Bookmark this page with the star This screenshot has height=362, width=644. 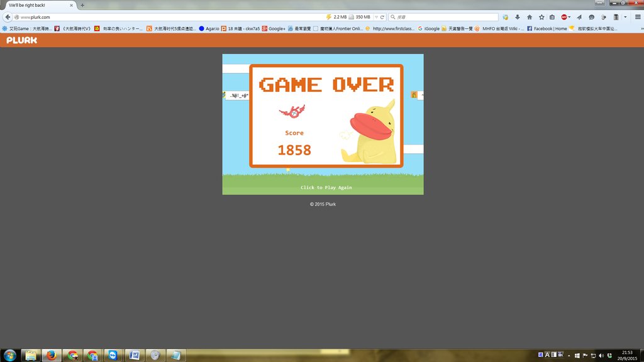tap(541, 17)
